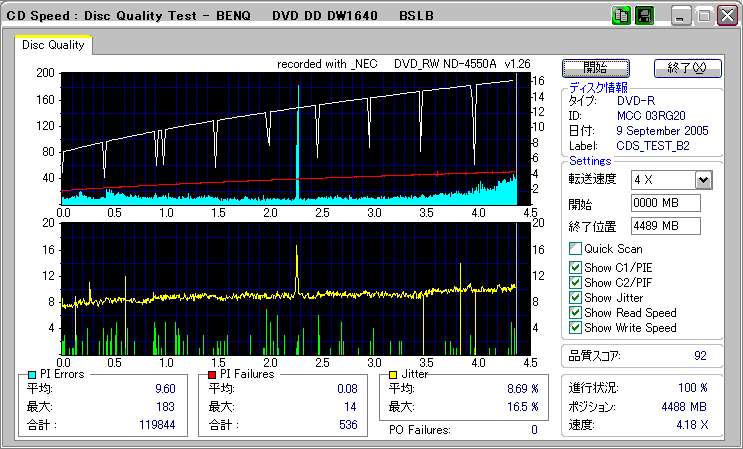This screenshot has height=449, width=743.
Task: Click the yellow Jitter legend square
Action: pyautogui.click(x=395, y=374)
